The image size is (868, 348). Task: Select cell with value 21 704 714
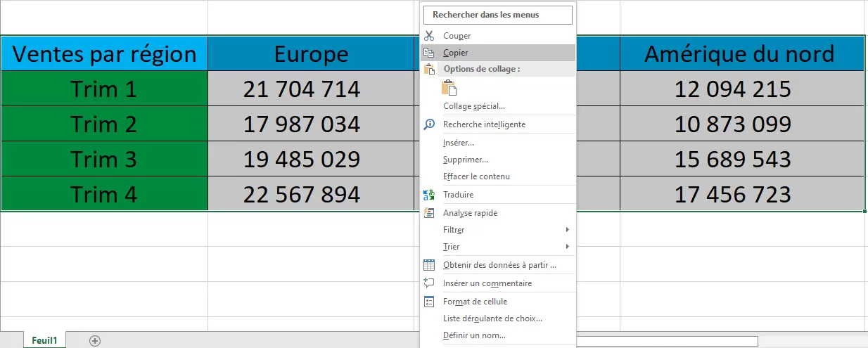click(311, 89)
